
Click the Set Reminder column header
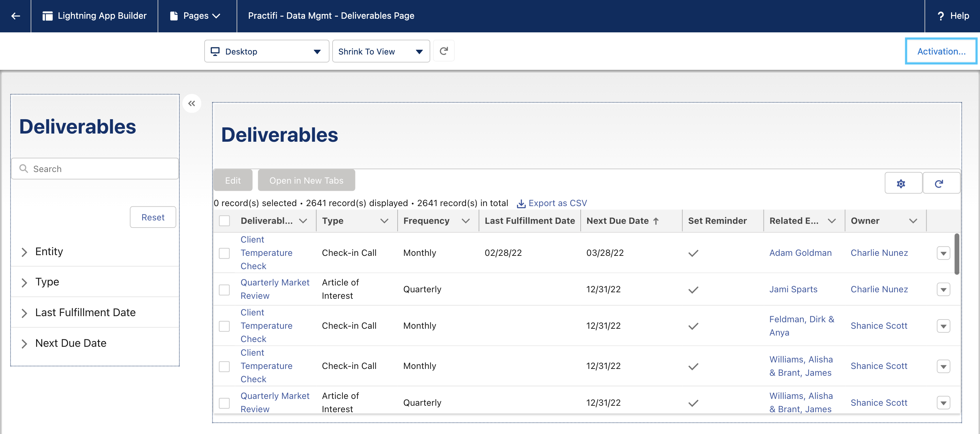[717, 221]
